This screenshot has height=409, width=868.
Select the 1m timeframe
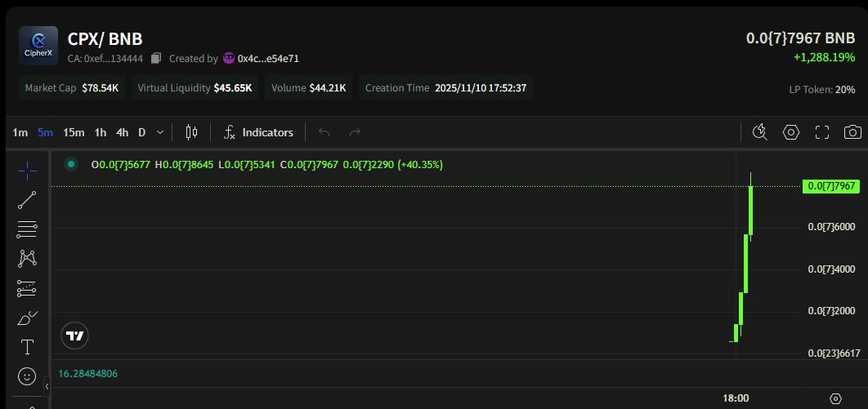[x=20, y=132]
